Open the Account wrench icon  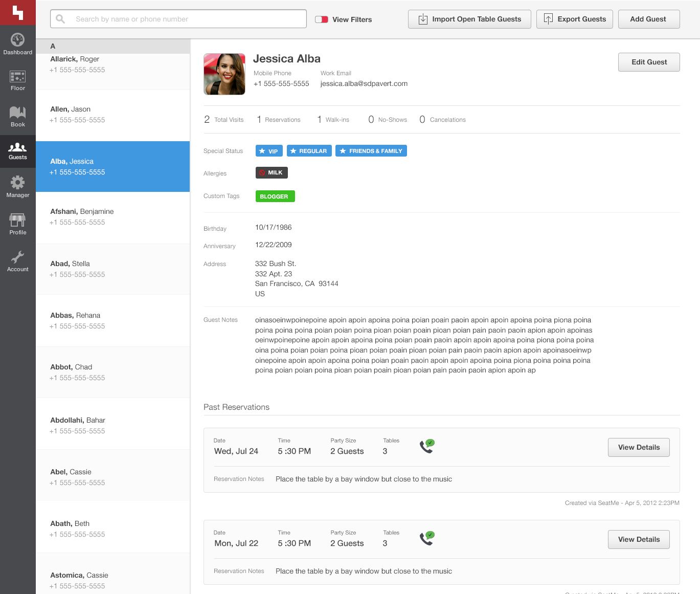pos(17,257)
